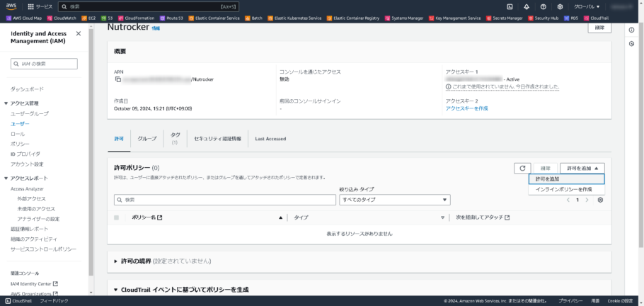Open Elastic Container Registry shortcut
The height and width of the screenshot is (306, 644).
pos(353,18)
